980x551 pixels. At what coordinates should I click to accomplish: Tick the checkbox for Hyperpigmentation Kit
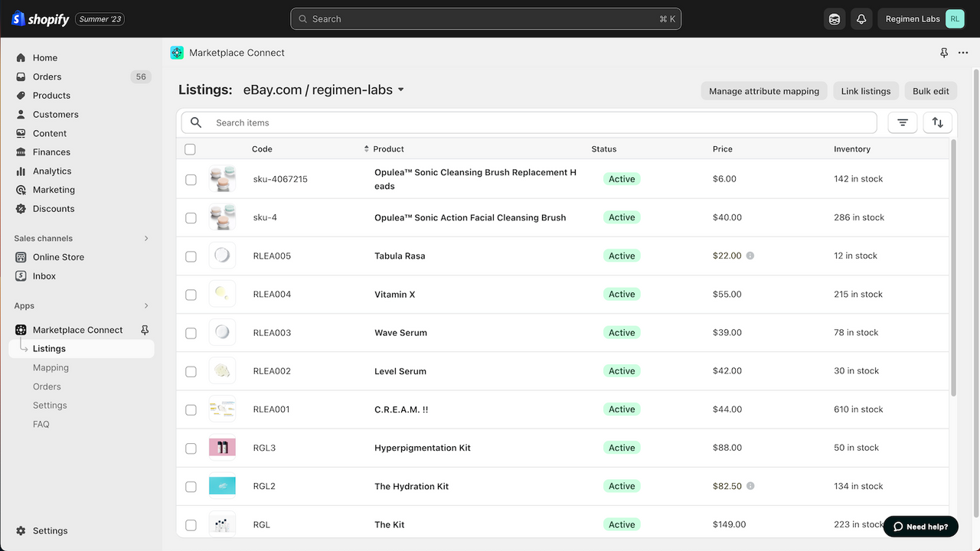point(190,448)
